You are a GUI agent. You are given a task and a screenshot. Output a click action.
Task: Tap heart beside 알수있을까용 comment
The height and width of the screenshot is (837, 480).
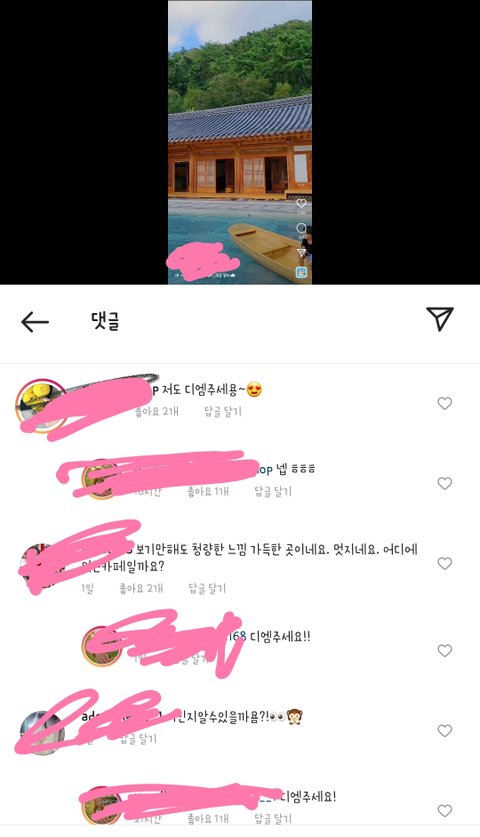click(x=445, y=731)
